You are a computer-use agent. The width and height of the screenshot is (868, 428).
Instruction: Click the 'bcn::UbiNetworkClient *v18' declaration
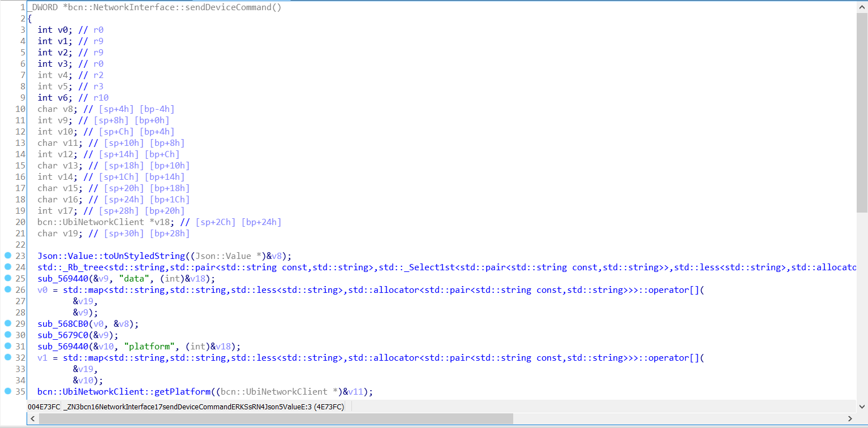[x=160, y=222]
